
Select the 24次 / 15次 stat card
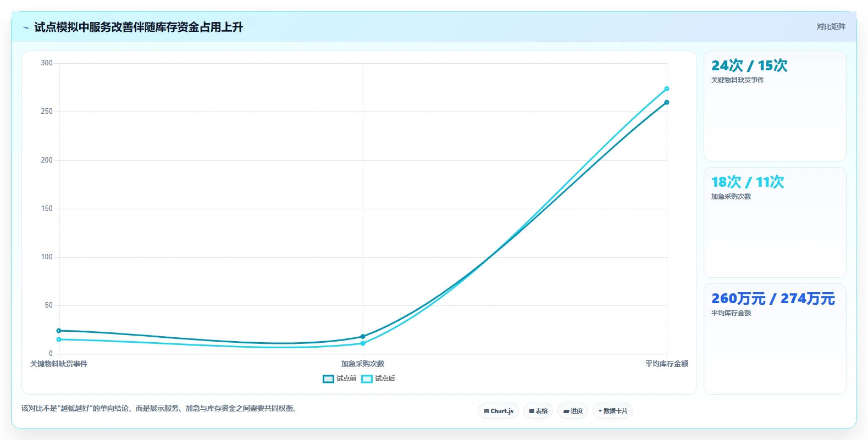click(x=775, y=106)
